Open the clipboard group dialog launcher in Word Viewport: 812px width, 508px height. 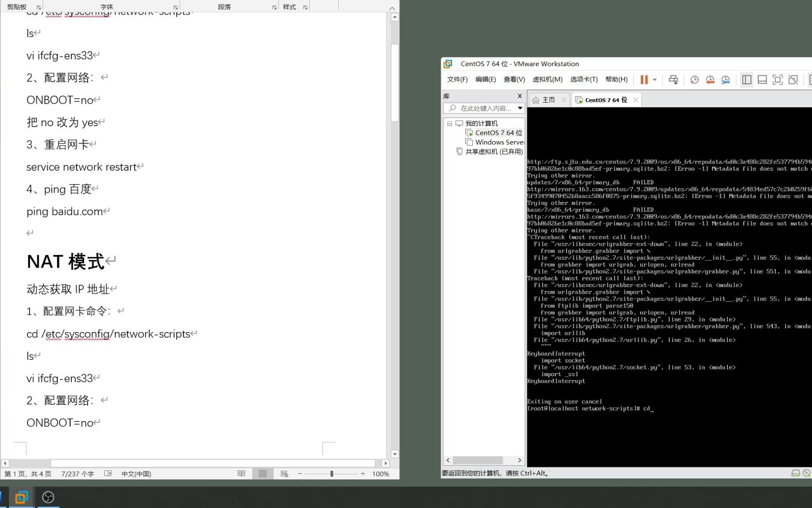click(39, 7)
